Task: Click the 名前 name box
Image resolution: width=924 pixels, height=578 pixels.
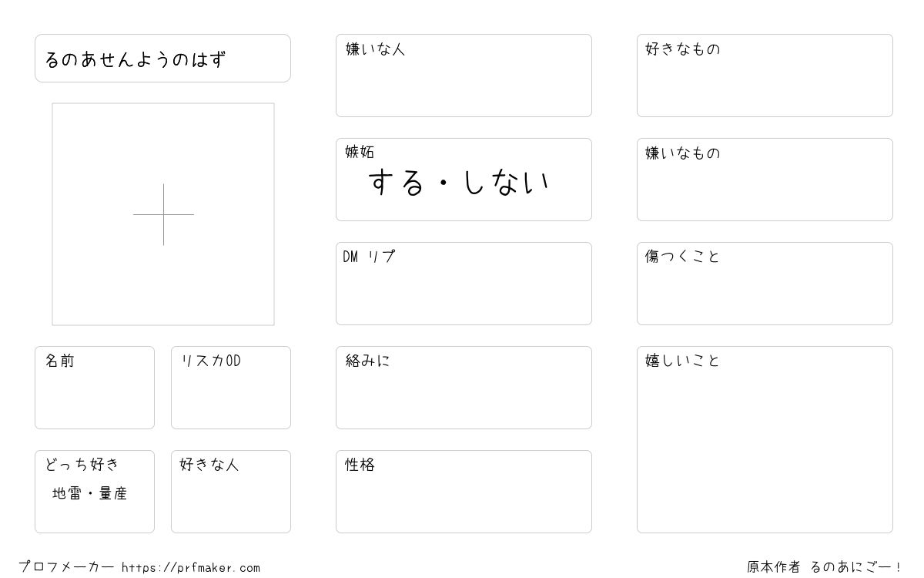Action: 95,388
